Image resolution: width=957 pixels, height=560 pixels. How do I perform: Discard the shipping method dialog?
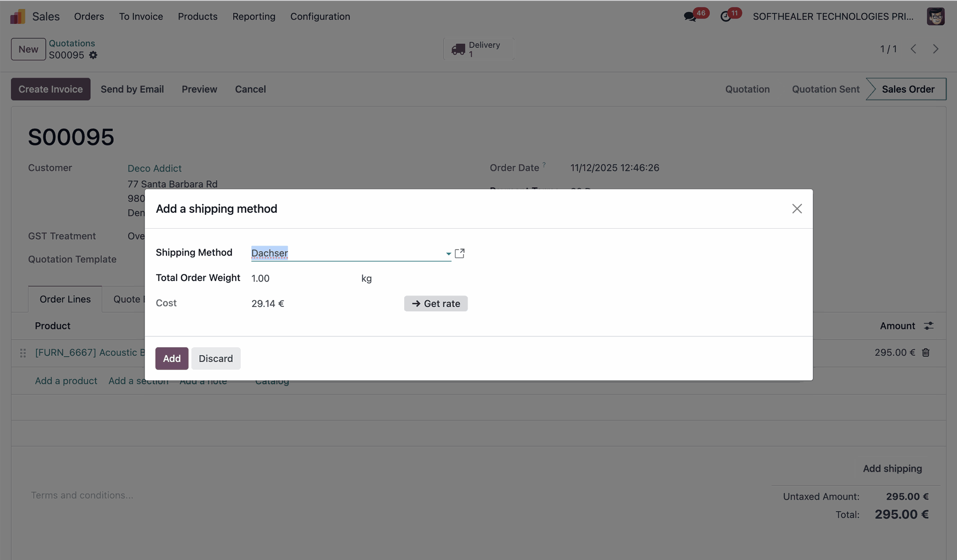pos(215,359)
